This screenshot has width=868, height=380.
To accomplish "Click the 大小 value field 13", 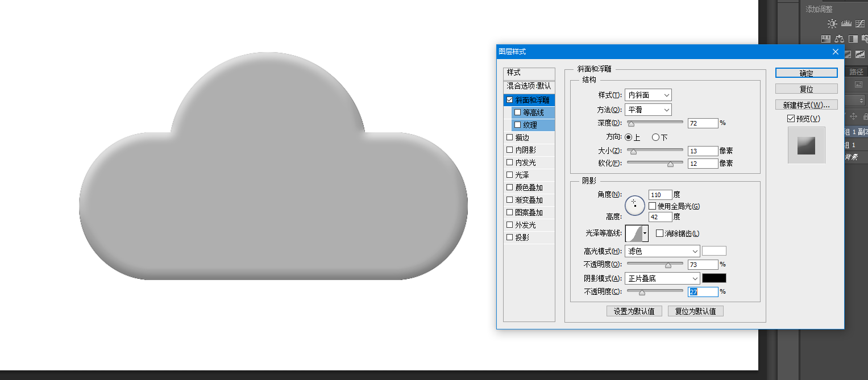I will click(703, 151).
